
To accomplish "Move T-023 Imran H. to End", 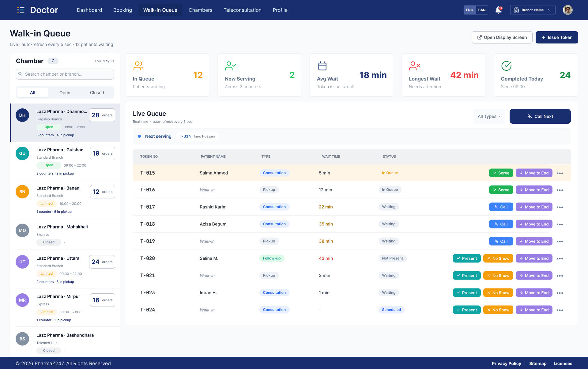I will pyautogui.click(x=534, y=293).
